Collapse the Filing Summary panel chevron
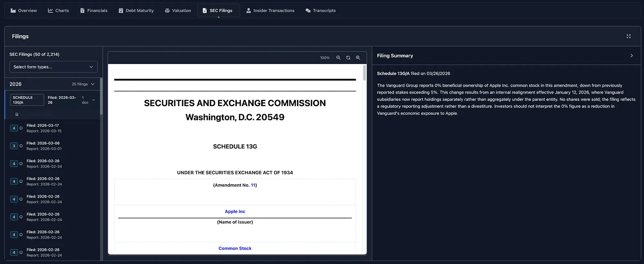644x264 pixels. (632, 56)
